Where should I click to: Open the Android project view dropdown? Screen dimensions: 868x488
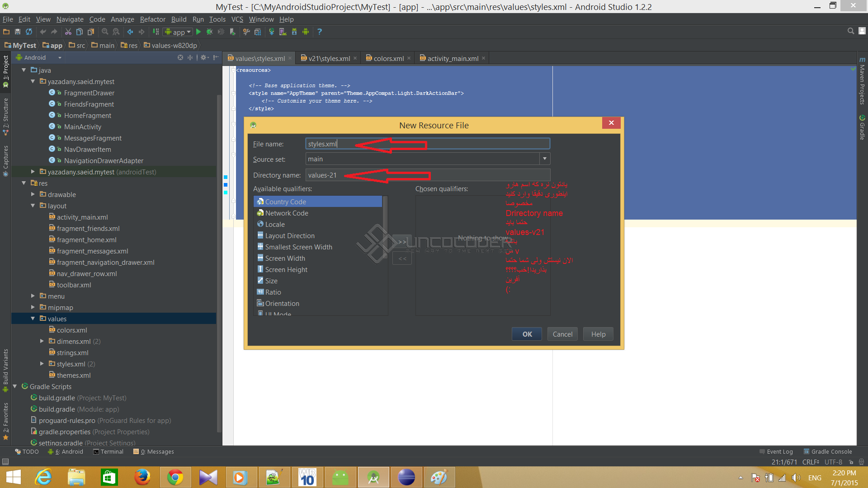click(x=39, y=57)
